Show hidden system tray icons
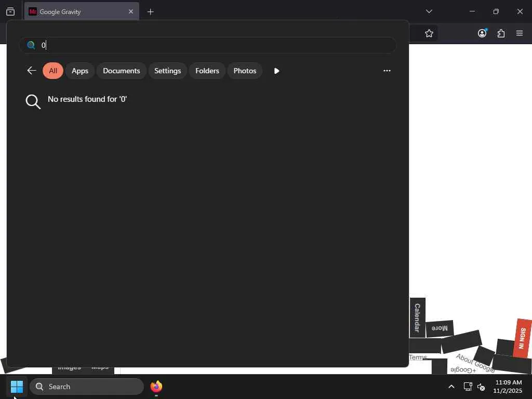532x399 pixels. click(451, 387)
